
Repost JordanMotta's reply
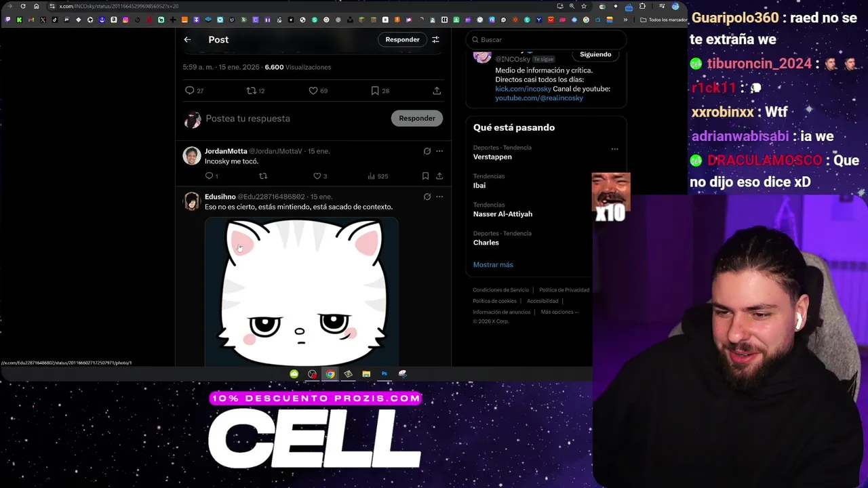pyautogui.click(x=263, y=176)
